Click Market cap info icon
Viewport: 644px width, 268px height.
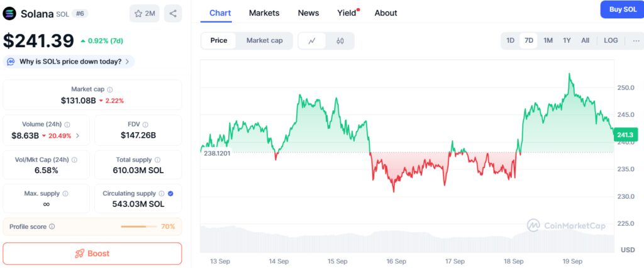coord(110,90)
